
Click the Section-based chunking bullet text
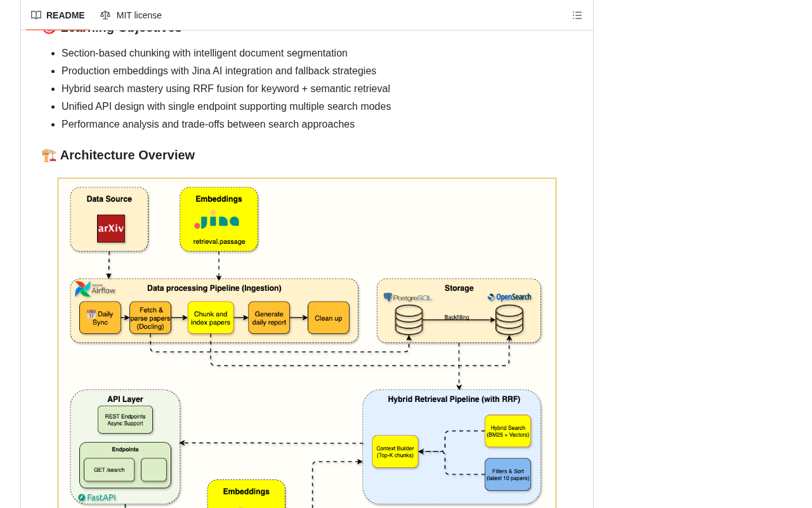coord(204,53)
